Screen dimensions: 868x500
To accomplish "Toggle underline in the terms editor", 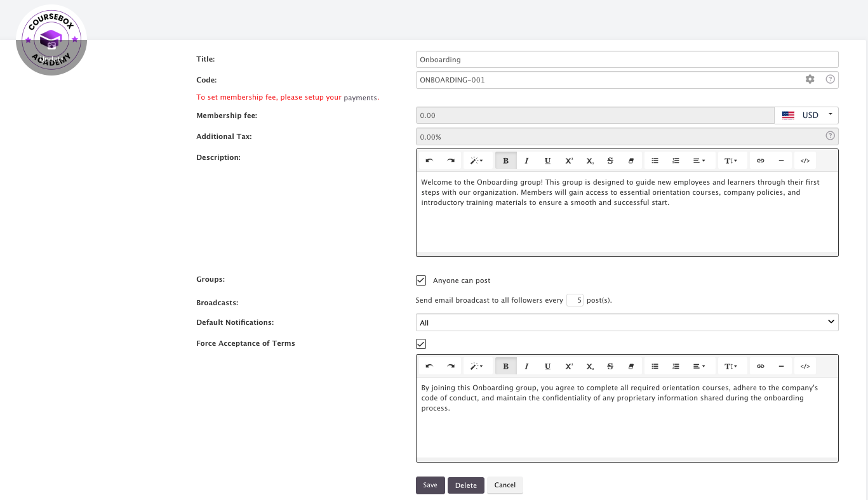I will [x=547, y=366].
